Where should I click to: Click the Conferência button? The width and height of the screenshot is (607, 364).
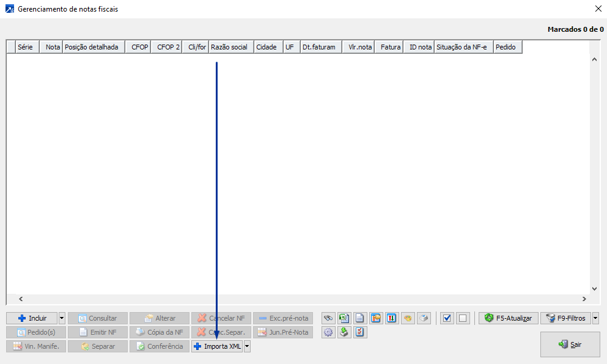pos(160,346)
